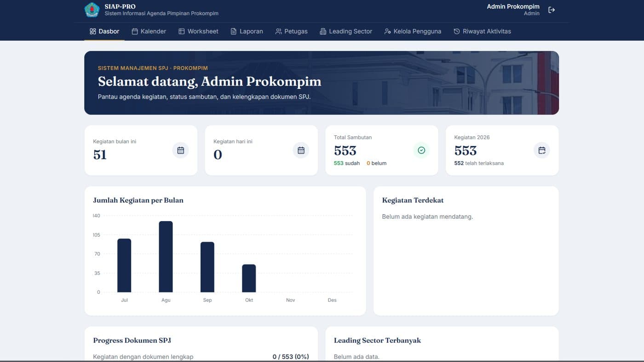The width and height of the screenshot is (644, 362).
Task: Select the Kelola Pengguna tab
Action: (413, 31)
